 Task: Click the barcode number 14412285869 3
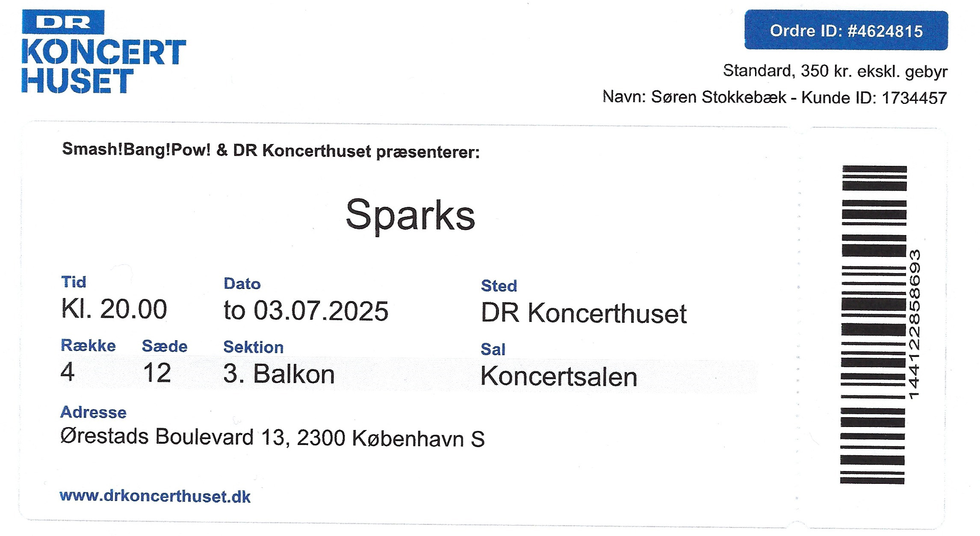pyautogui.click(x=914, y=325)
